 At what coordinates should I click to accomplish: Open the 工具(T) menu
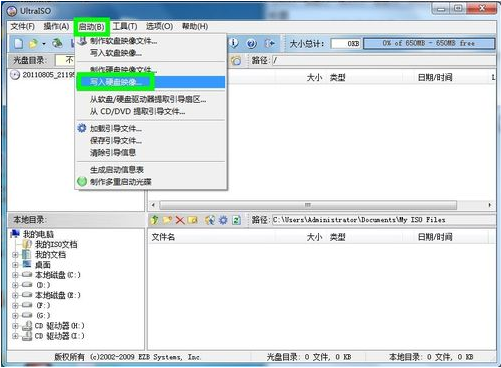(125, 26)
